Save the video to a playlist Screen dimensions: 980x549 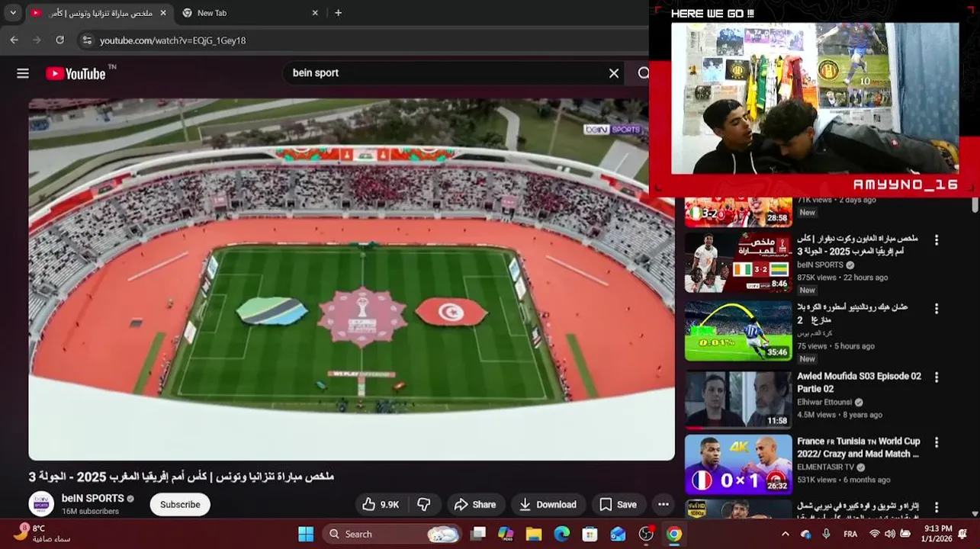click(x=619, y=505)
